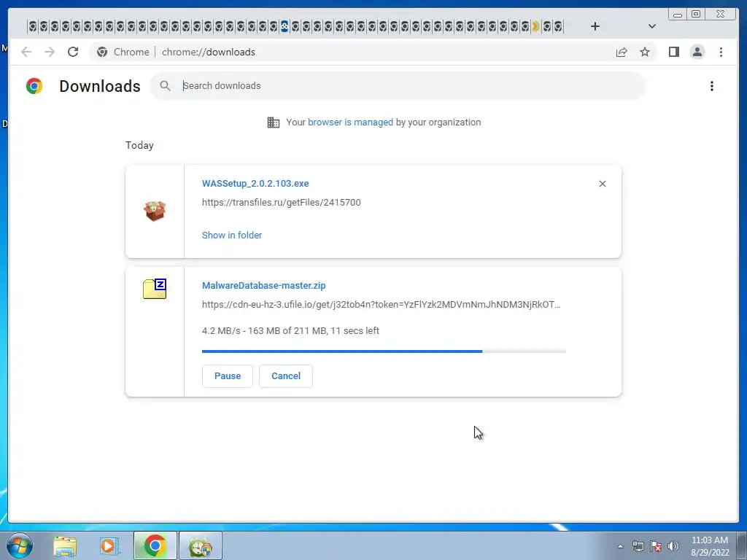
Task: Show WASSetup in folder
Action: click(232, 236)
